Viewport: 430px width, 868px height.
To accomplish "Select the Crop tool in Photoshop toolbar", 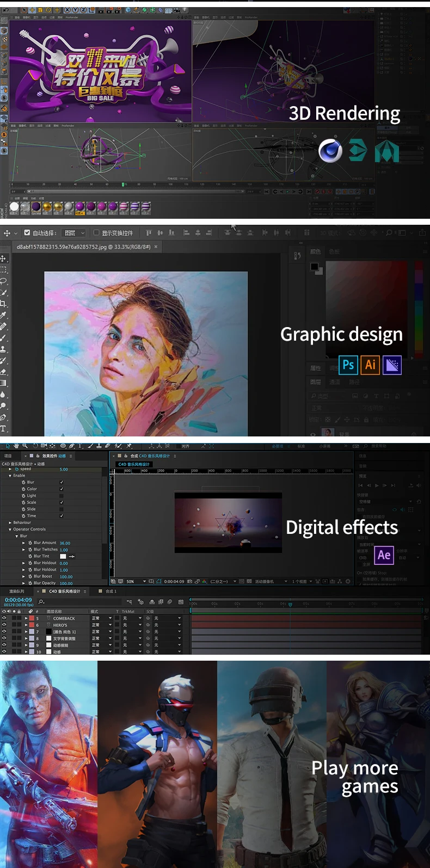I will pos(3,304).
